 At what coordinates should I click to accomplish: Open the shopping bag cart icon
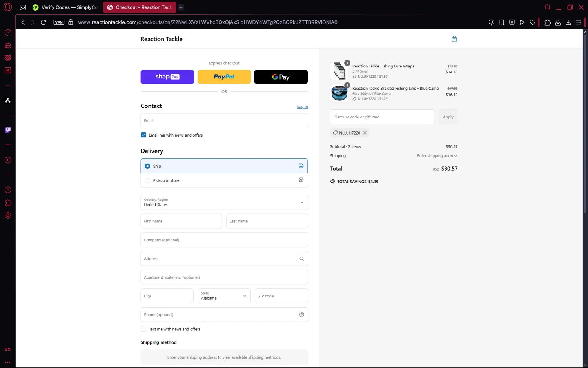coord(454,39)
